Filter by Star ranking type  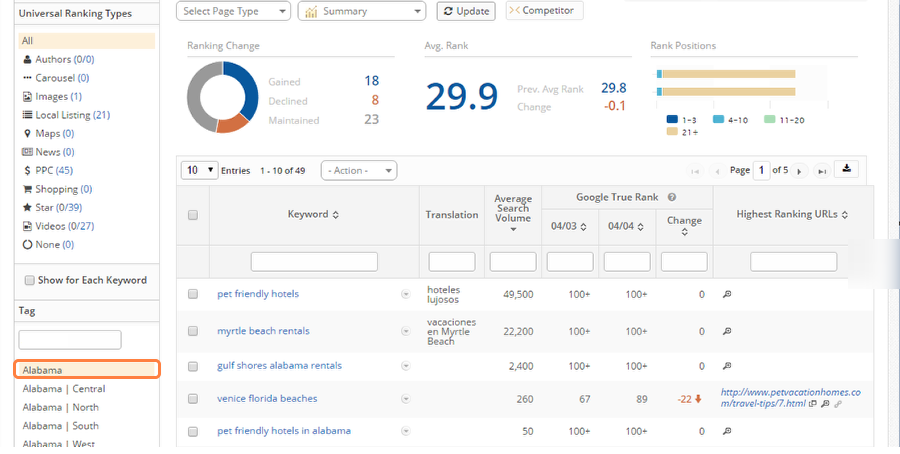tap(52, 207)
